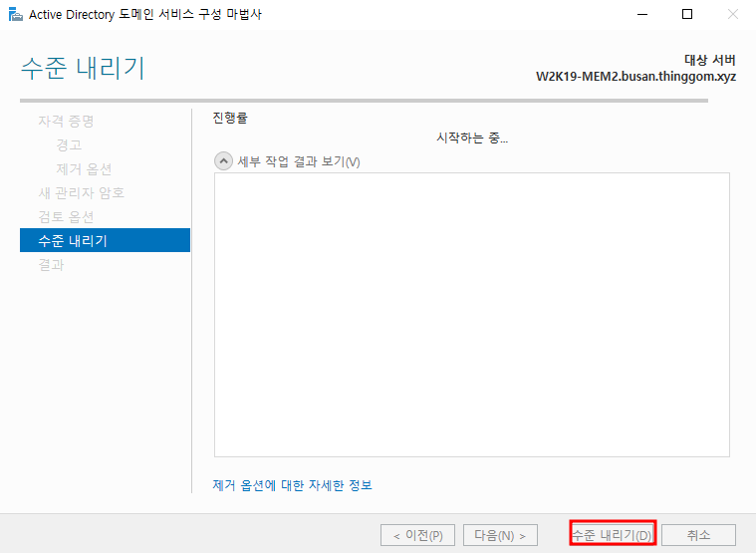The width and height of the screenshot is (756, 553).
Task: Select 제거 옵션 step in sidebar
Action: (84, 168)
